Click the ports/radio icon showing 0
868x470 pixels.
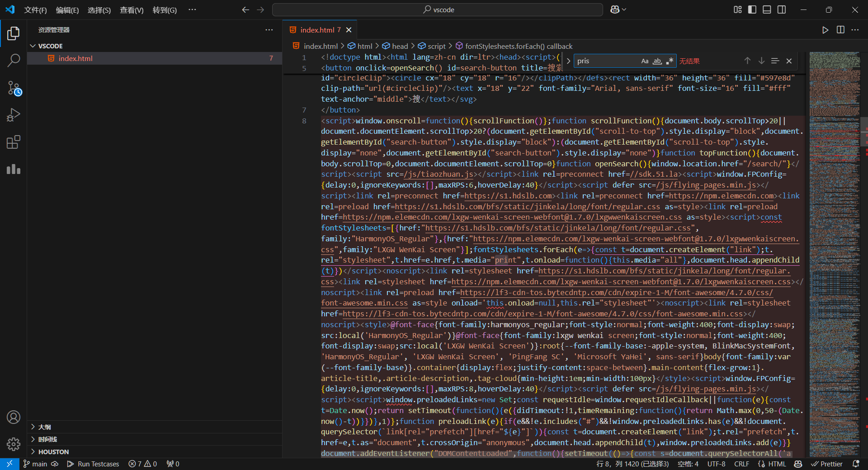point(173,464)
